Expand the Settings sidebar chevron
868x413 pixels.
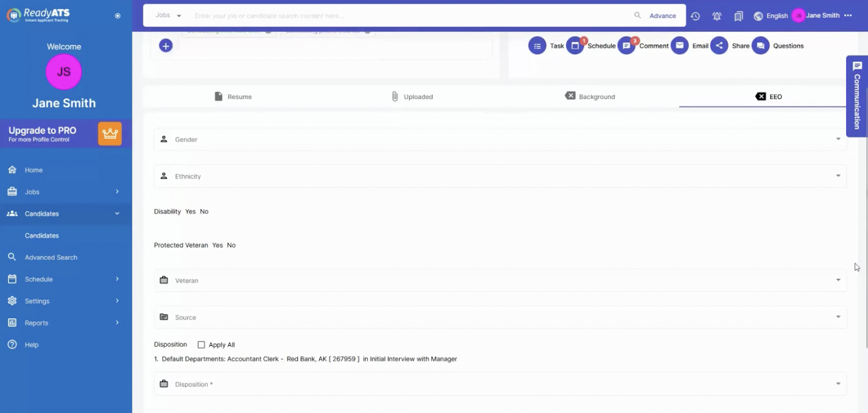coord(117,301)
